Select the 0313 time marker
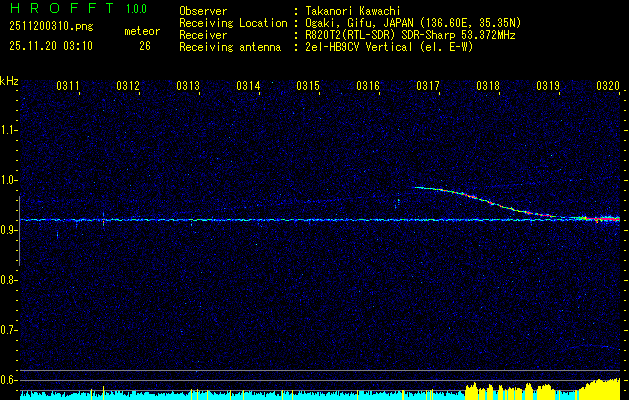The image size is (629, 400). 188,87
